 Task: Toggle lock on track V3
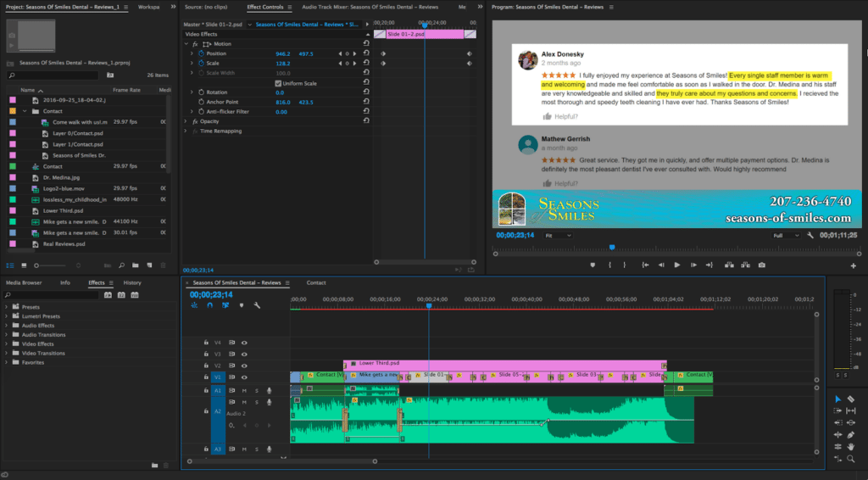(206, 354)
